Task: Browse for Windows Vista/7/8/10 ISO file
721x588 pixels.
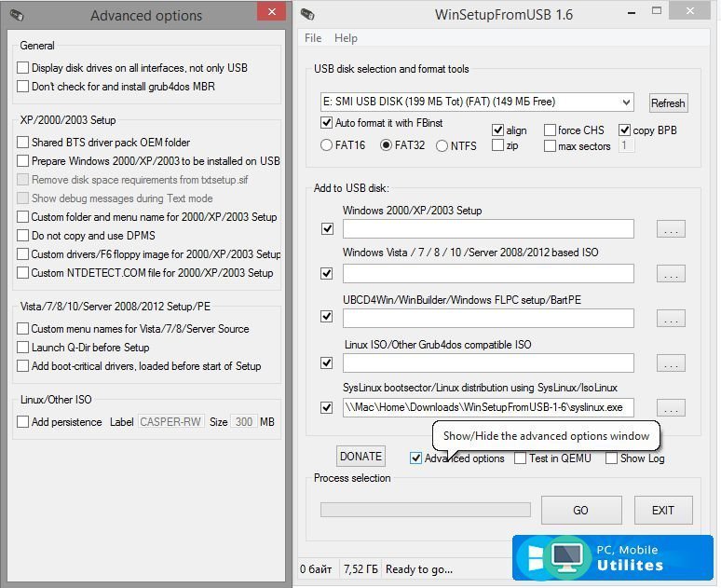Action: tap(671, 273)
